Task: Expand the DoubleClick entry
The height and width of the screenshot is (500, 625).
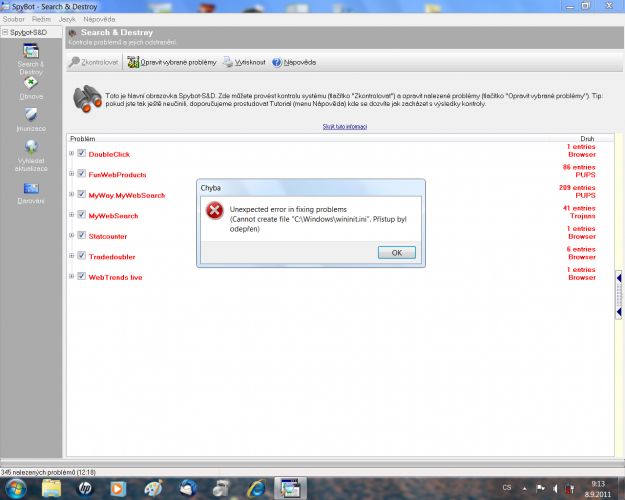Action: click(x=71, y=153)
